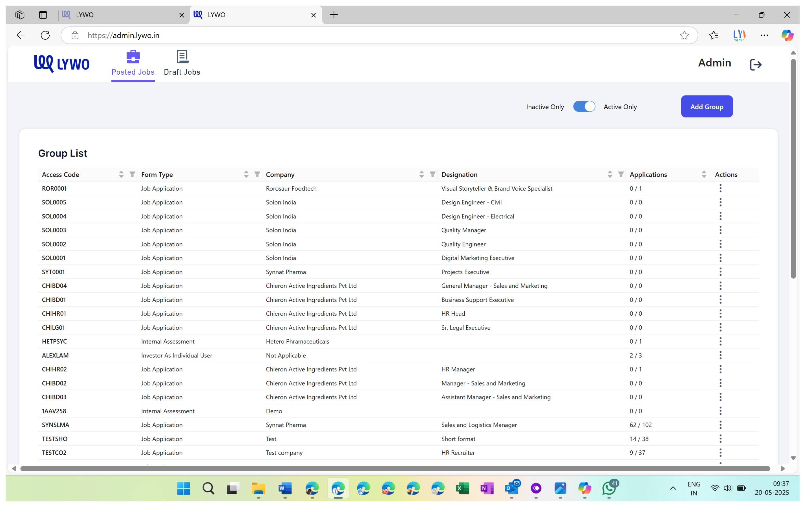Viewport: 812px width, 507px height.
Task: Switch to the Draft Jobs tab
Action: [x=182, y=63]
